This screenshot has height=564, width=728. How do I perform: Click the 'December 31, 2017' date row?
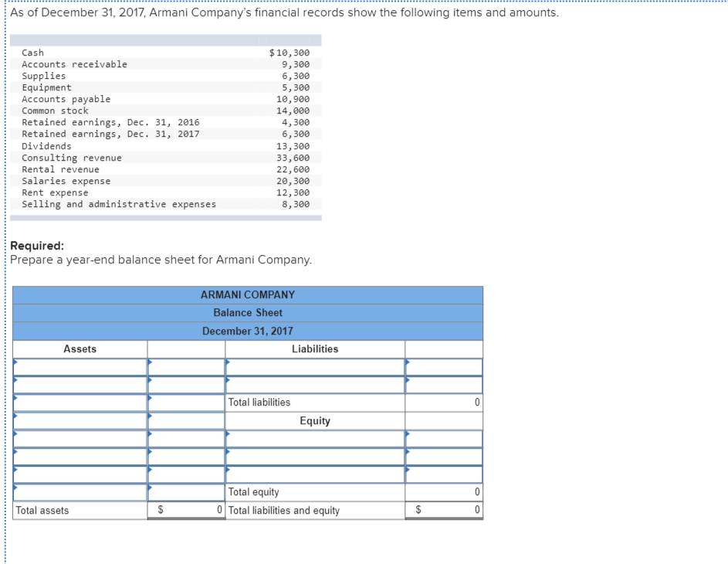(248, 331)
